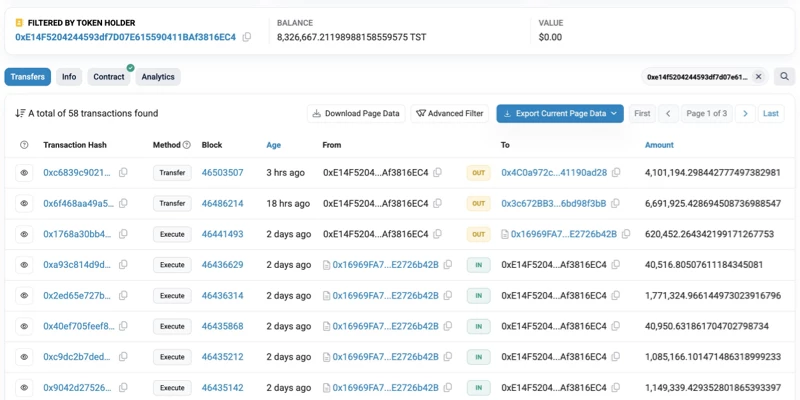Copy To address in block 46435142 row
The image size is (800, 400).
point(616,388)
